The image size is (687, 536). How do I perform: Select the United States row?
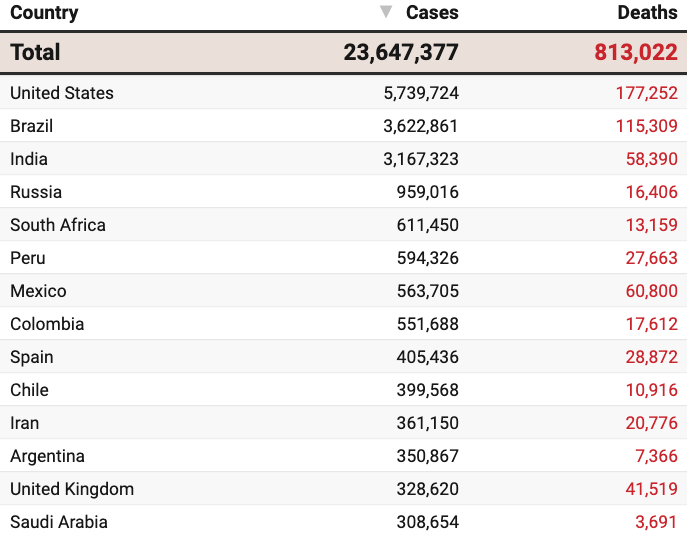point(344,93)
